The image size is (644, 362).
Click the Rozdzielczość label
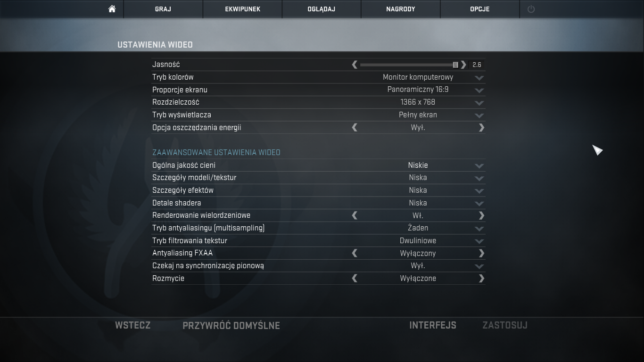coord(176,102)
